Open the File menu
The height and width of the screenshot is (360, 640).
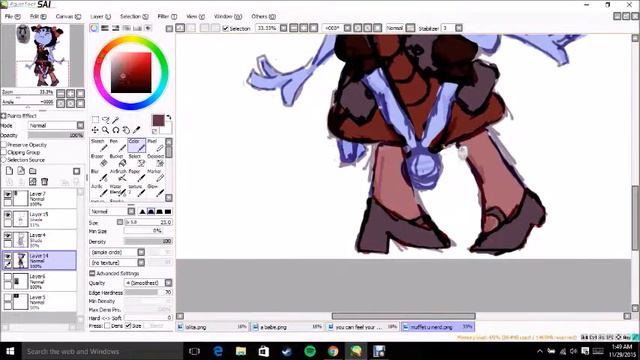coord(12,16)
